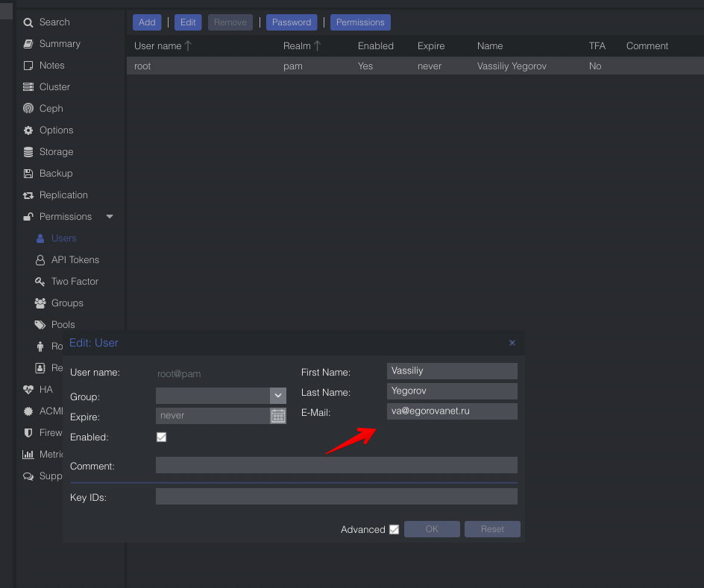
Task: Click the Expire field showing never
Action: [x=213, y=416]
